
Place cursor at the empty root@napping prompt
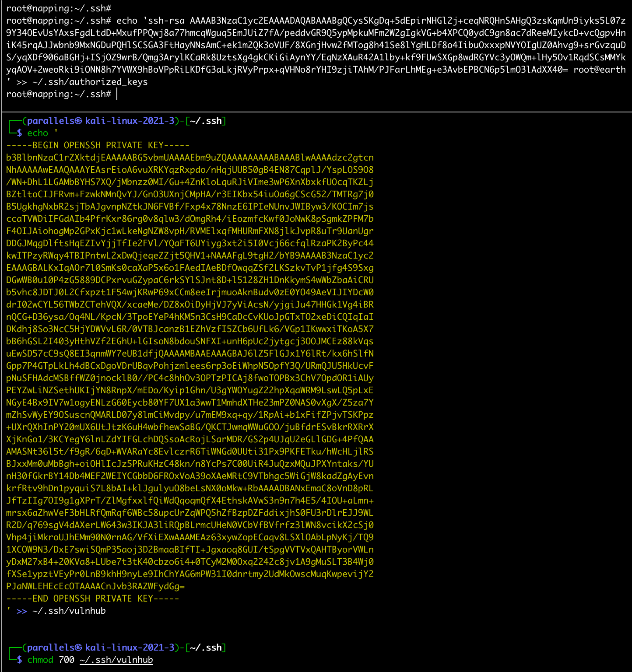(x=117, y=94)
